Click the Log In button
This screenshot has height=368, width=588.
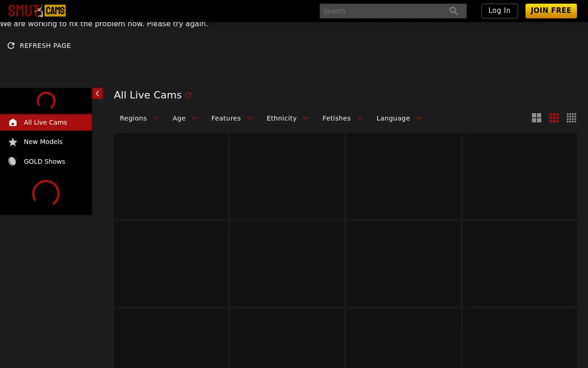click(x=499, y=11)
